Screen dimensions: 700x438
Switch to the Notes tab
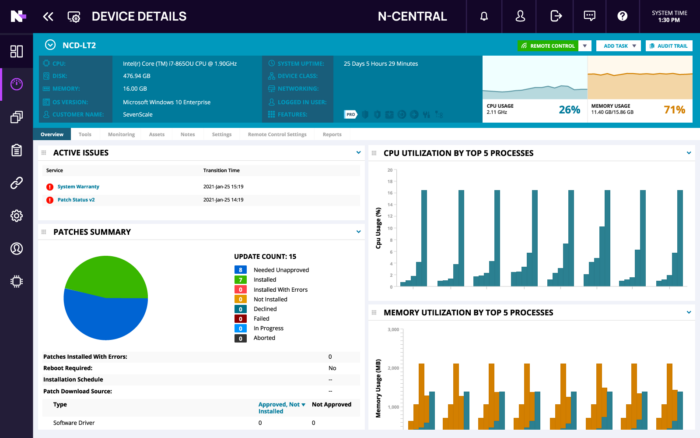(x=188, y=134)
